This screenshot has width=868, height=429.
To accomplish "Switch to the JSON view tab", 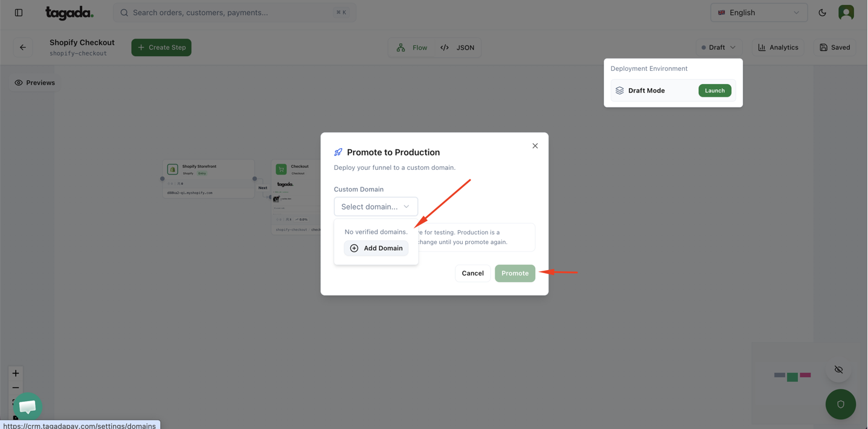I will (458, 47).
